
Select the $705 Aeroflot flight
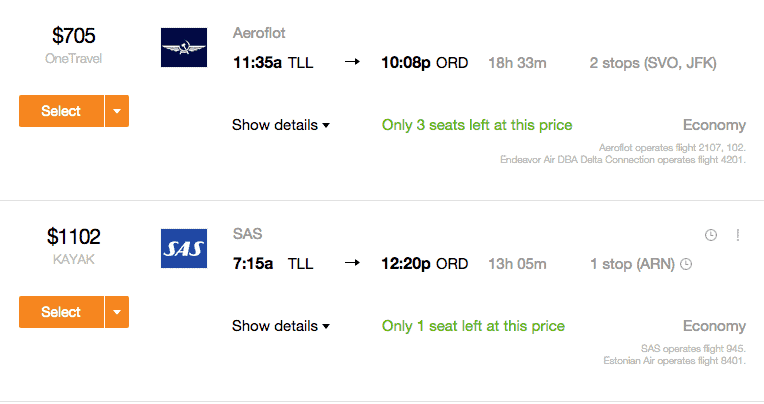point(61,111)
